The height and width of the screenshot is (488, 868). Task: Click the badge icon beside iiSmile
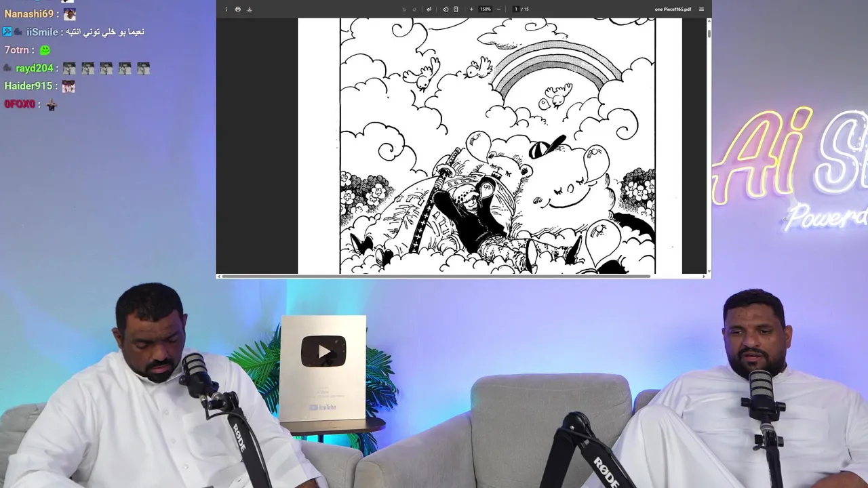click(x=7, y=32)
